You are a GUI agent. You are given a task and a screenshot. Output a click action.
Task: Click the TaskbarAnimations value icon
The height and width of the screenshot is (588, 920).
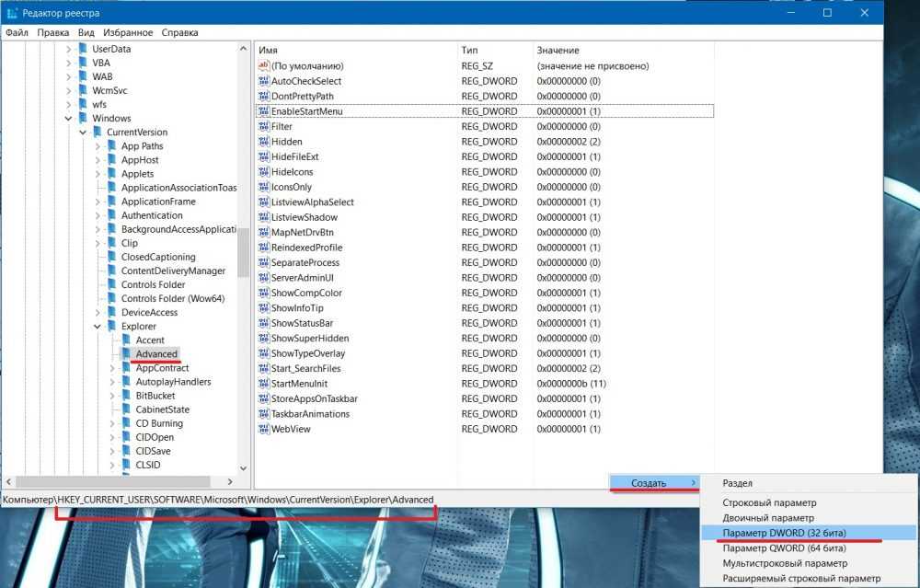click(264, 414)
